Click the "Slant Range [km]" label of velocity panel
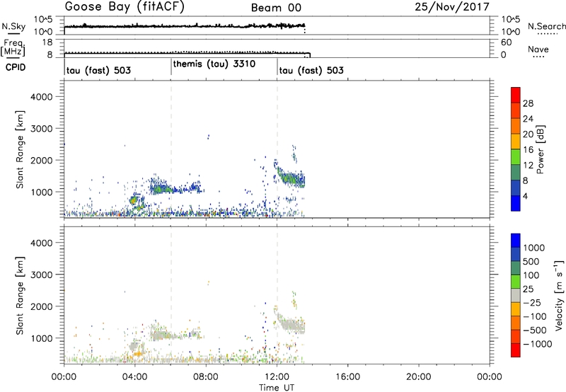The height and width of the screenshot is (392, 566). pyautogui.click(x=20, y=296)
